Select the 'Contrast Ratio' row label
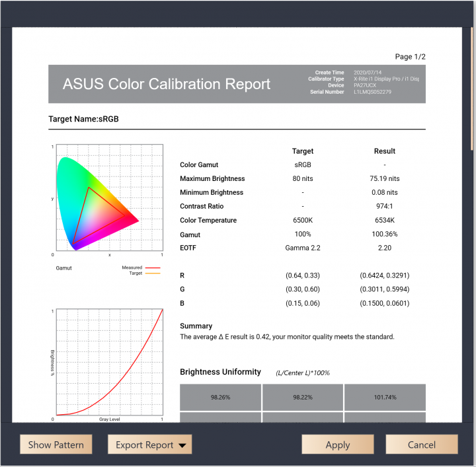 202,206
